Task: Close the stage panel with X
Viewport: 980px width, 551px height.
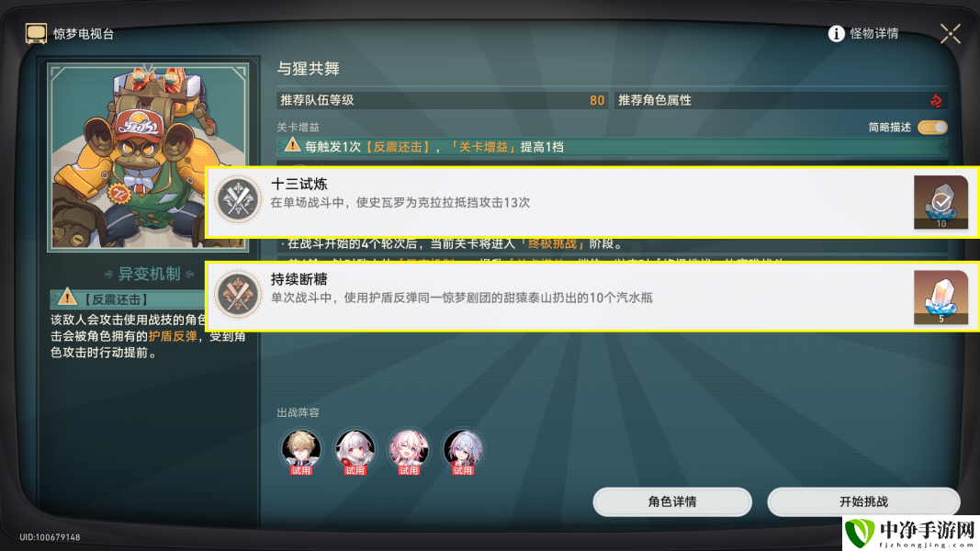Action: [x=950, y=34]
